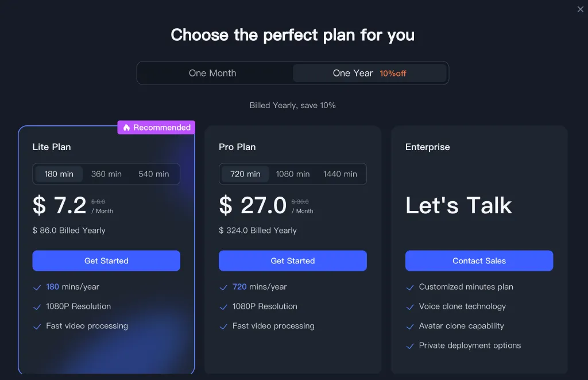
Task: Select 1440 min on Pro Plan
Action: tap(340, 174)
